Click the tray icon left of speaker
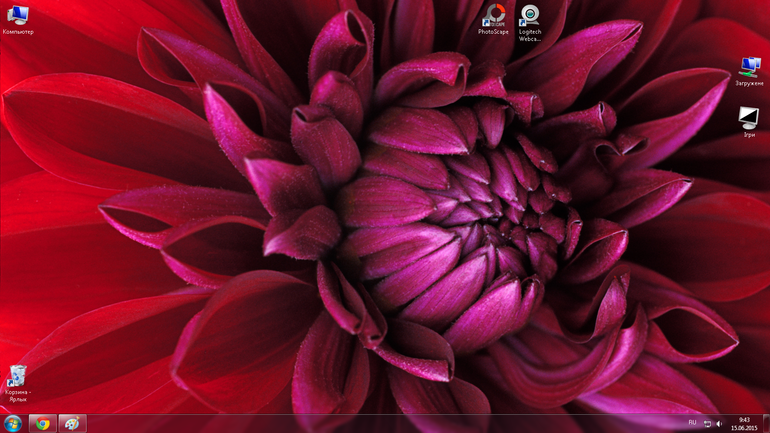 pos(707,424)
